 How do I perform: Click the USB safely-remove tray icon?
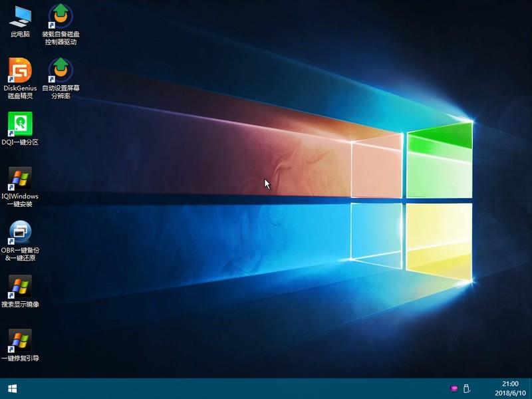tap(466, 388)
